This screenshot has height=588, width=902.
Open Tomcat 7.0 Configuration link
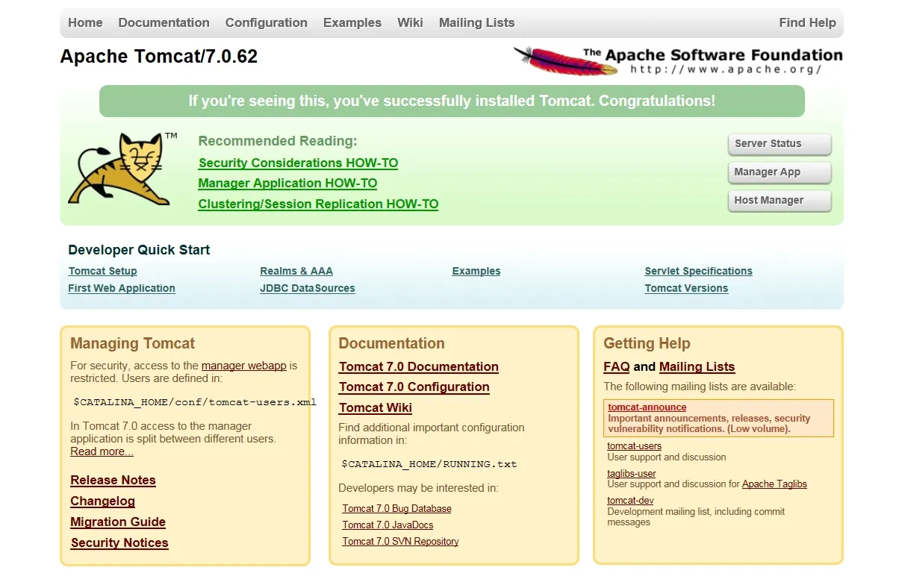pos(414,387)
